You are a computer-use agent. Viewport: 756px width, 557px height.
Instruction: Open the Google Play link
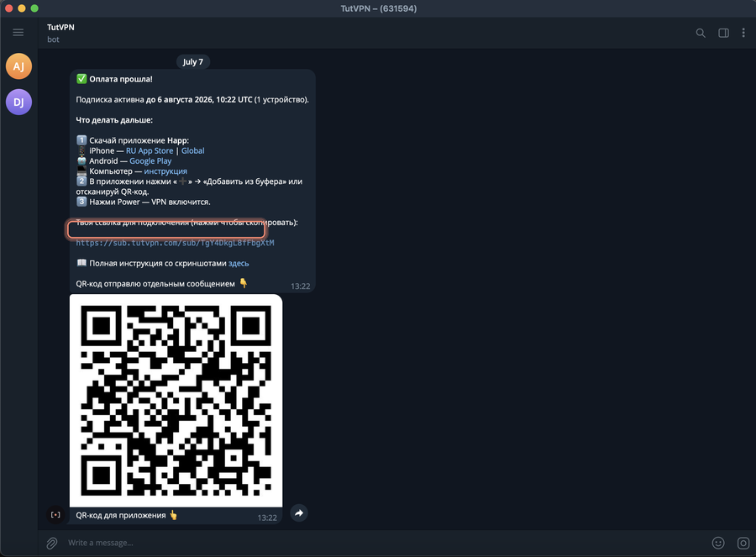(x=150, y=161)
